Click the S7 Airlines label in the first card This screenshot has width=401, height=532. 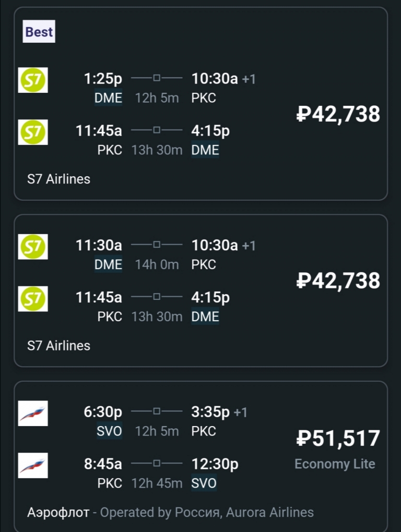point(59,179)
